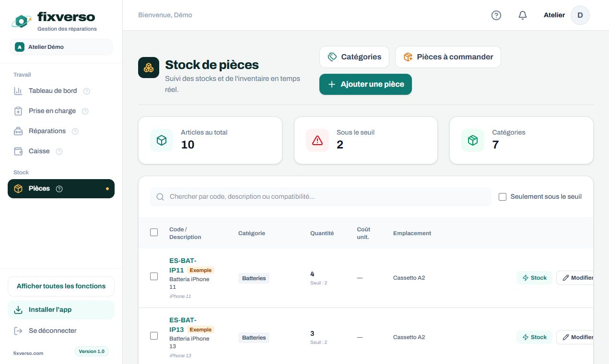This screenshot has width=609, height=364.
Task: Click the Tableau de bord chart icon
Action: (18, 91)
